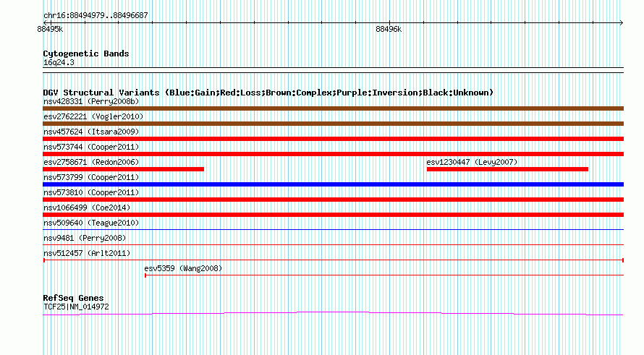Click the RefSeq Genes track title
Image resolution: width=644 pixels, height=355 pixels.
pos(73,298)
